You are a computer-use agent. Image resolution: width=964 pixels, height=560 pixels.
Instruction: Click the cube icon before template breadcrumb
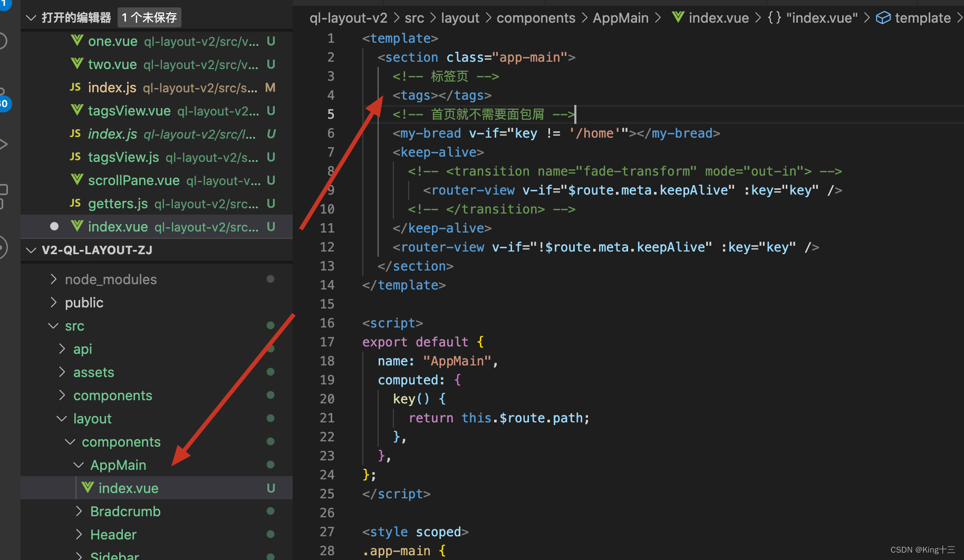click(883, 17)
